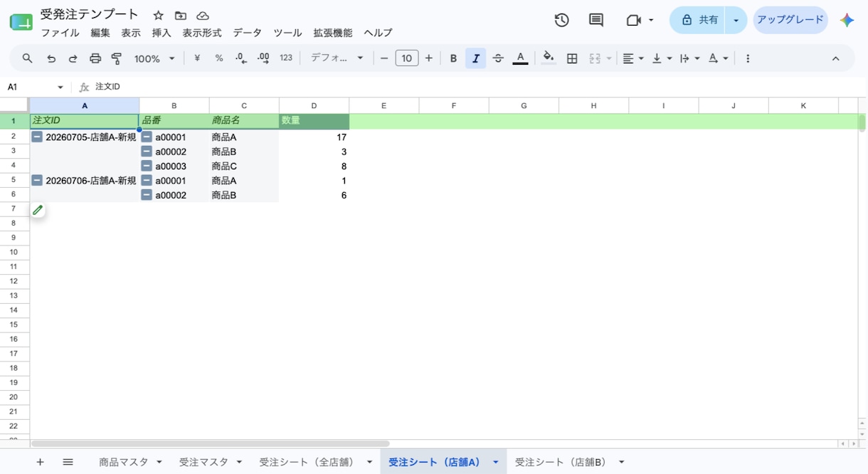
Task: Open the 挿入 menu
Action: (x=162, y=33)
